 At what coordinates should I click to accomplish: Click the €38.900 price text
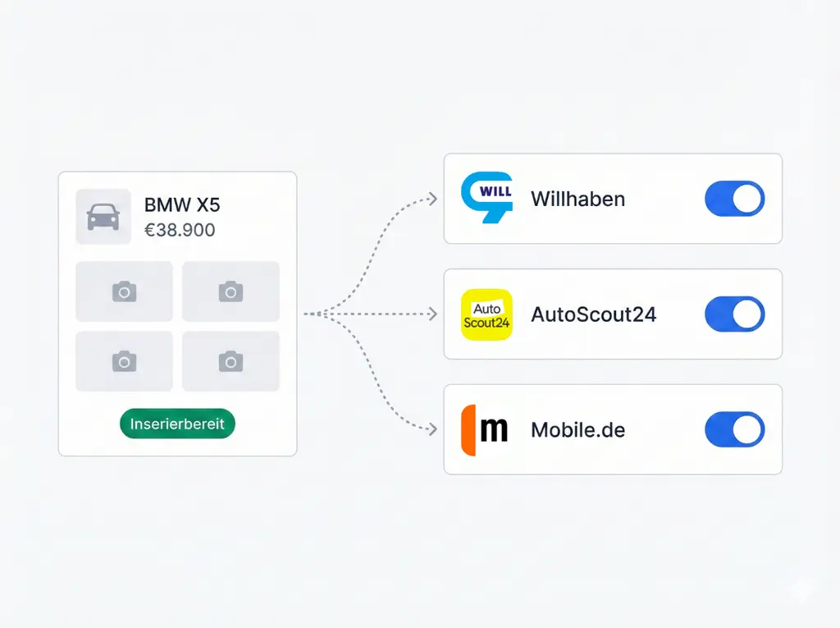(180, 230)
